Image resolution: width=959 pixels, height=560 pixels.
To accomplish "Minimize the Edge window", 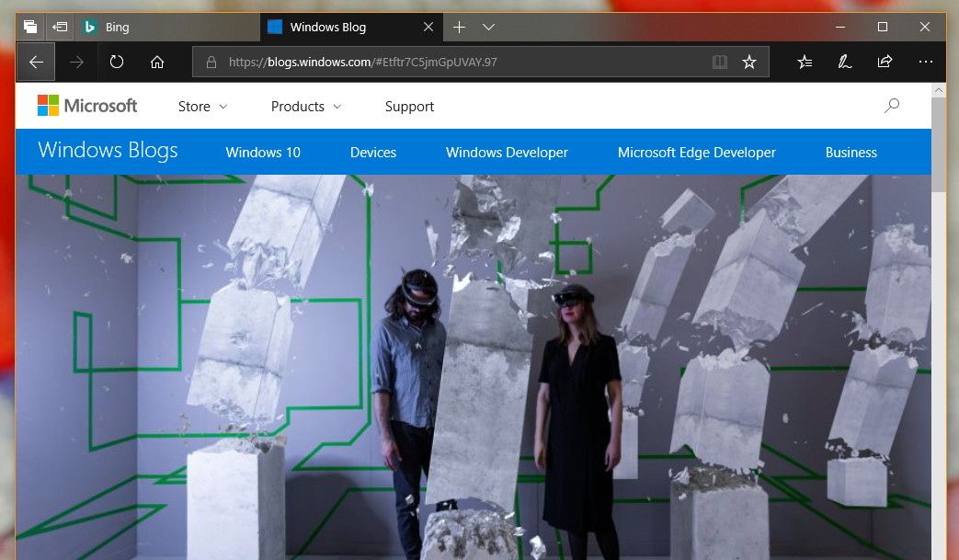I will pyautogui.click(x=840, y=27).
